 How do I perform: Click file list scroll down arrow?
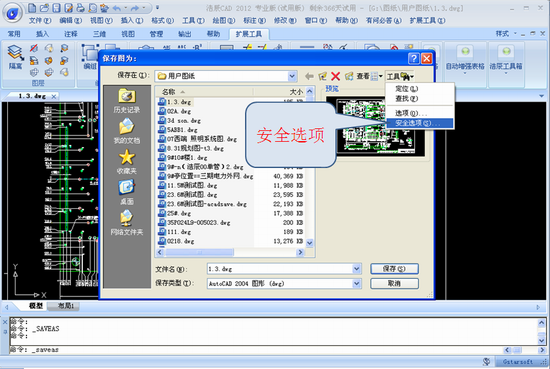(x=309, y=242)
